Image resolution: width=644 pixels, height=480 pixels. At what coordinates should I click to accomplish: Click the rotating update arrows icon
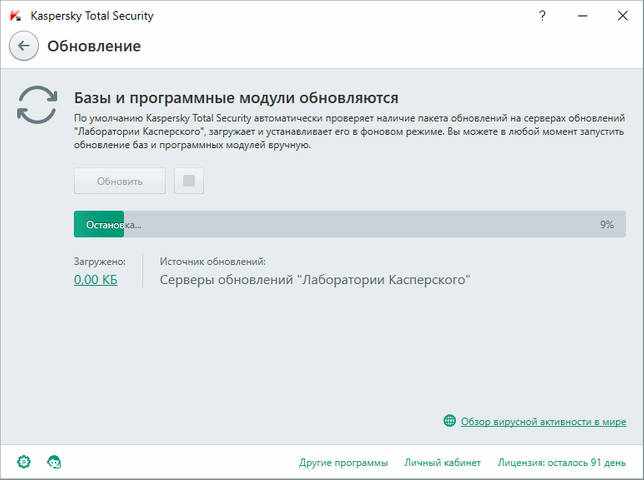[x=37, y=105]
